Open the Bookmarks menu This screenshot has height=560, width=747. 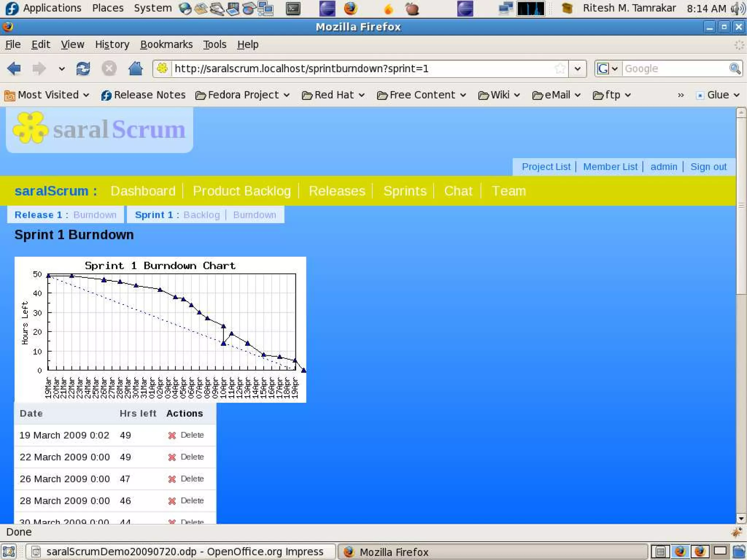pos(166,45)
